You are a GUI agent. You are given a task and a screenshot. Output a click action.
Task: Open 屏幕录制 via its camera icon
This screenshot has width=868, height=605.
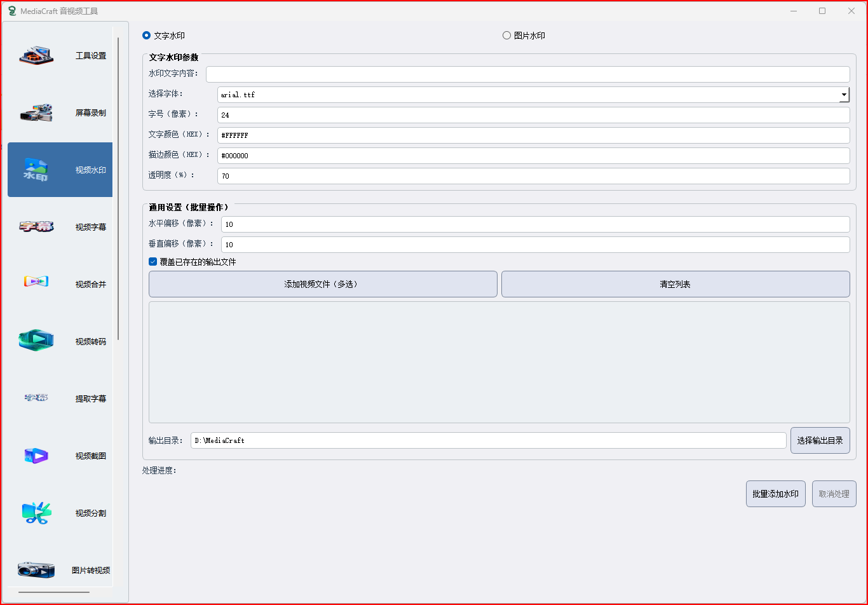click(x=36, y=113)
